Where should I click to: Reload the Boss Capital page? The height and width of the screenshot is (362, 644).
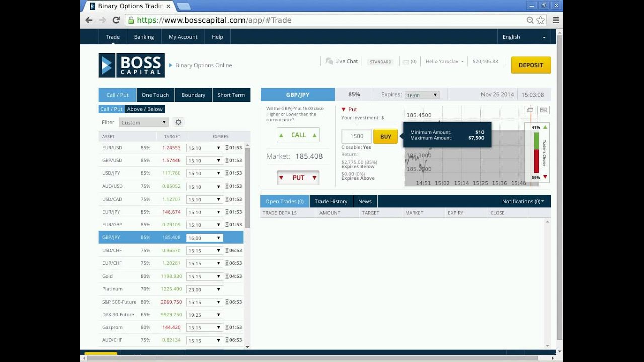(116, 20)
